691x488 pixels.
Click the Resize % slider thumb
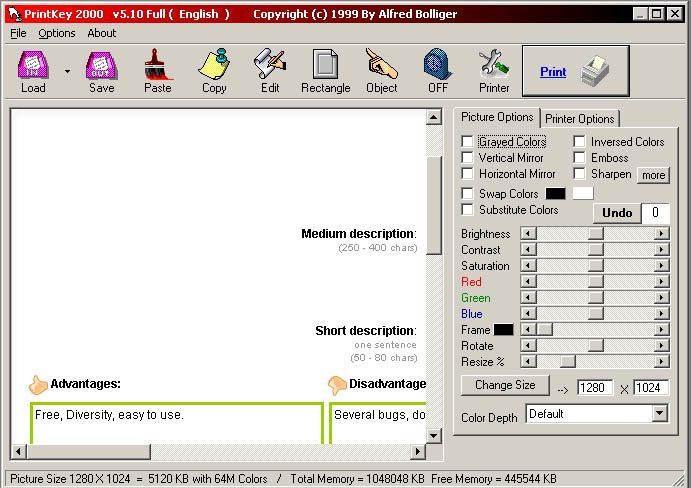click(568, 361)
